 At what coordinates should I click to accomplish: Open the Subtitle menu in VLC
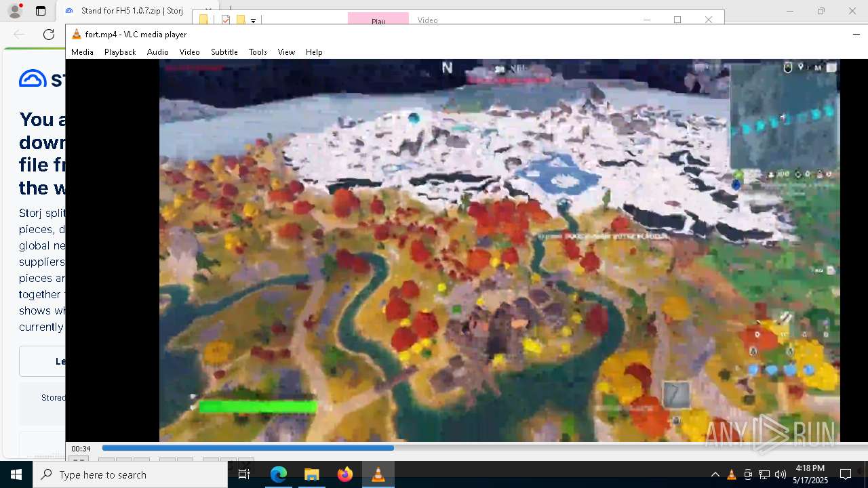click(x=224, y=52)
